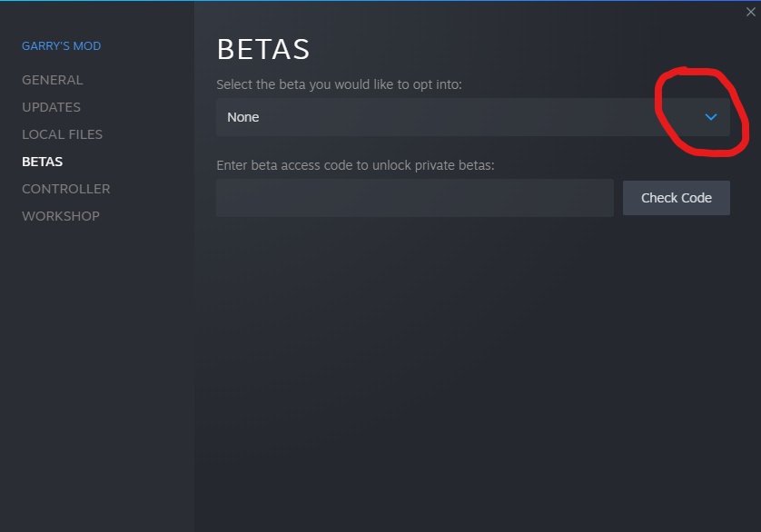Image resolution: width=761 pixels, height=532 pixels.
Task: Switch to the WORKSHOP tab
Action: click(60, 216)
